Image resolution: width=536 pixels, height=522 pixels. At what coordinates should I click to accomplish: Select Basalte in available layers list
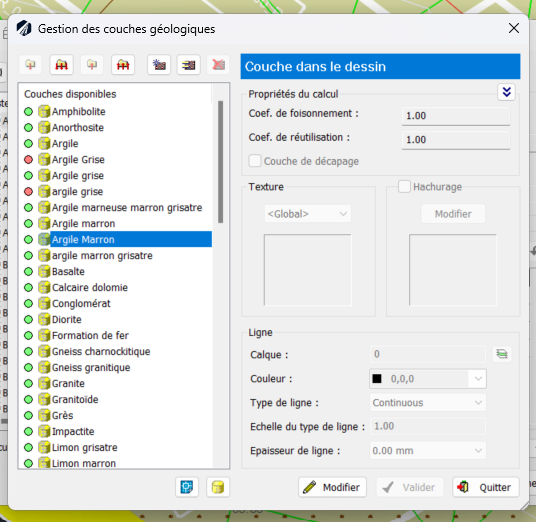click(68, 271)
